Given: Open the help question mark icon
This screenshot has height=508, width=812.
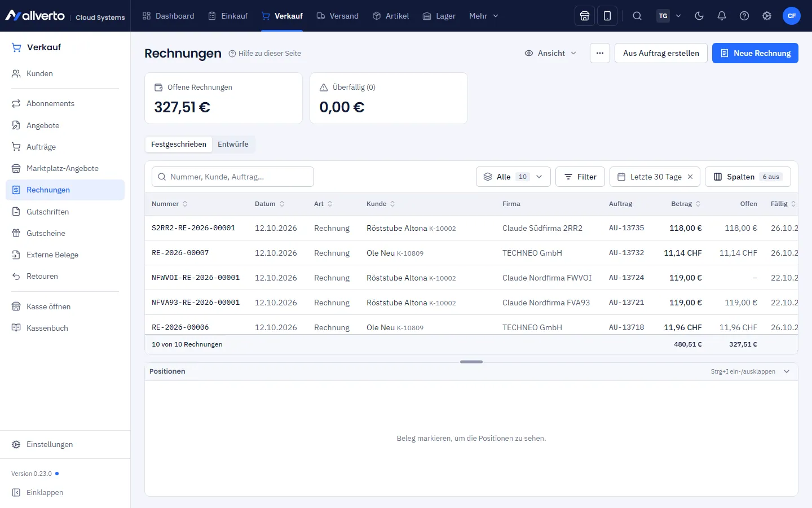Looking at the screenshot, I should [x=744, y=16].
